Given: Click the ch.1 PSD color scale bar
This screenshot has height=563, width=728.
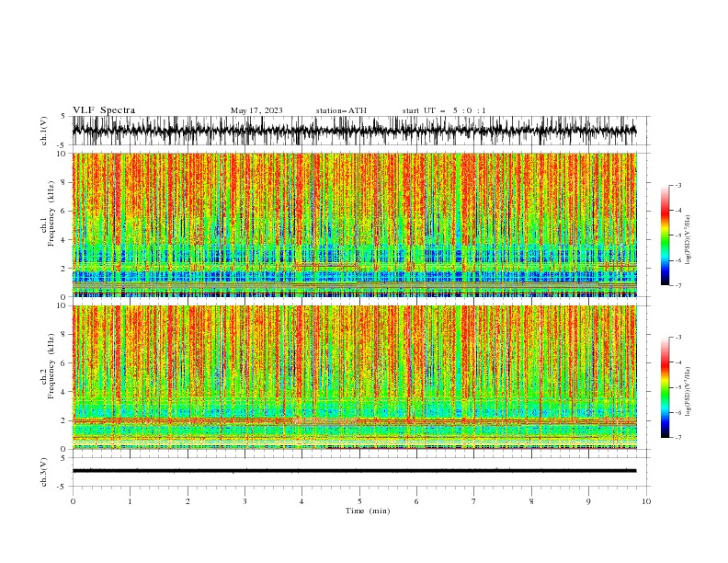Looking at the screenshot, I should tap(665, 236).
